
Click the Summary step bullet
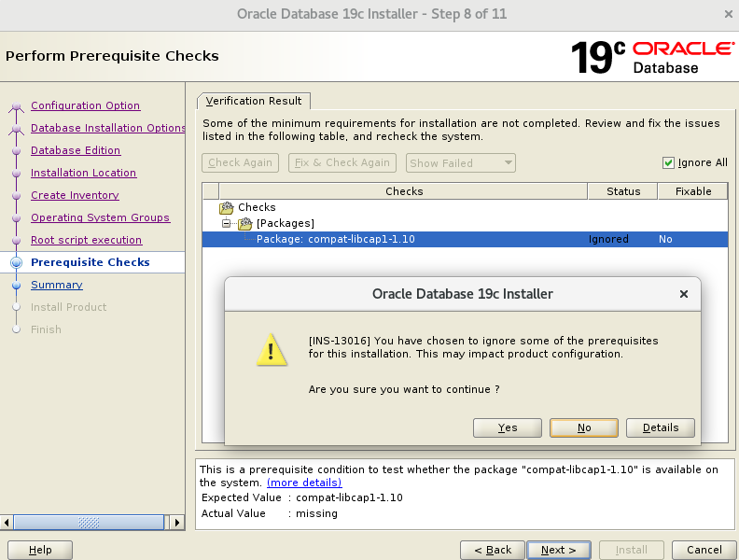pos(17,286)
